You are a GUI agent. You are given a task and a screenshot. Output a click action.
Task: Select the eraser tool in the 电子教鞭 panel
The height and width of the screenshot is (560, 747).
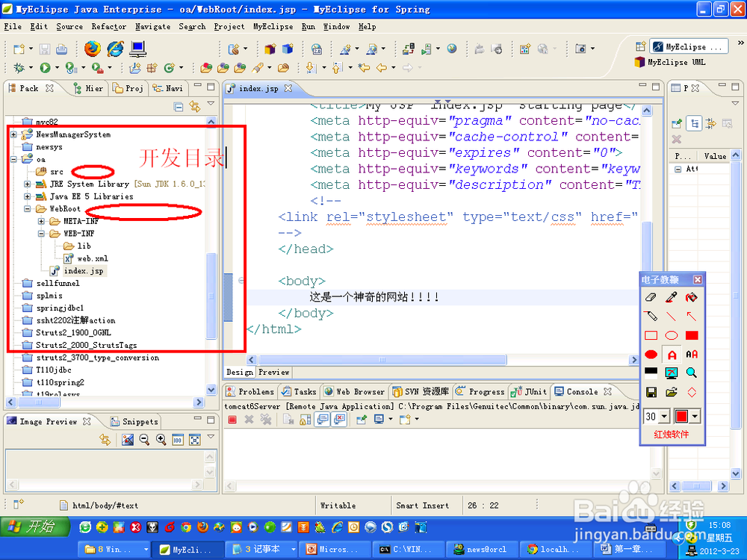tap(651, 297)
